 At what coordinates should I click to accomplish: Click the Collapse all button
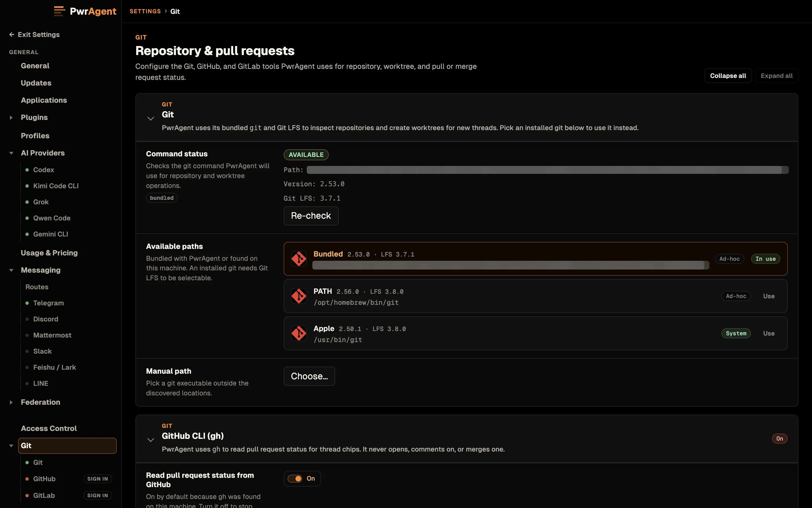click(728, 76)
